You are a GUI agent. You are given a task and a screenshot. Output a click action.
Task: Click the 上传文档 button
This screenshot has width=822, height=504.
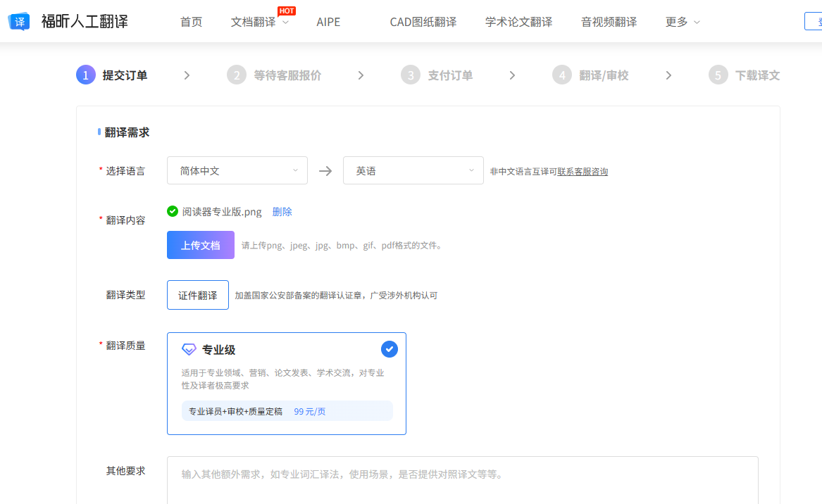[x=201, y=245]
